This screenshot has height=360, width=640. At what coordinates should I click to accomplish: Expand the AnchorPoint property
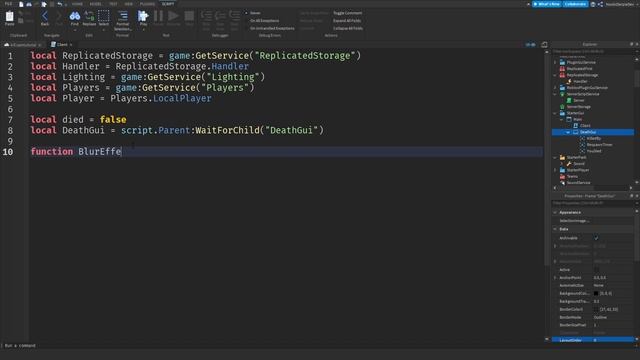tap(555, 278)
